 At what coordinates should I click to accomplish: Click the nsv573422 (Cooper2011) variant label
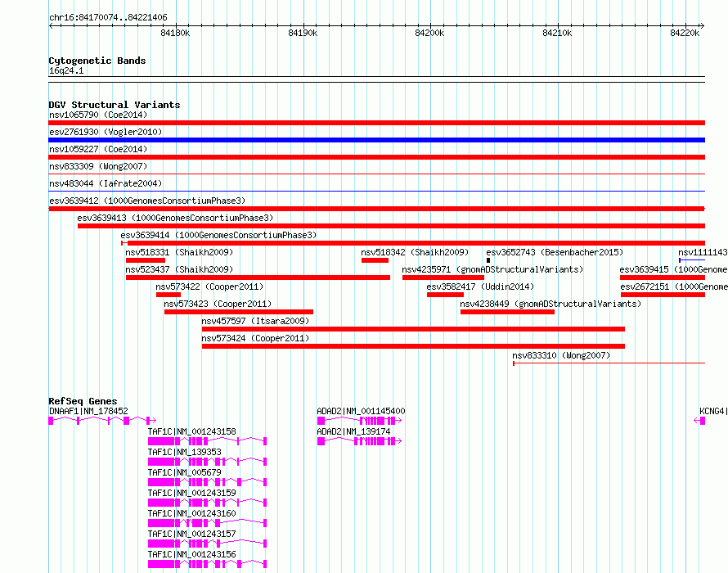pos(209,286)
